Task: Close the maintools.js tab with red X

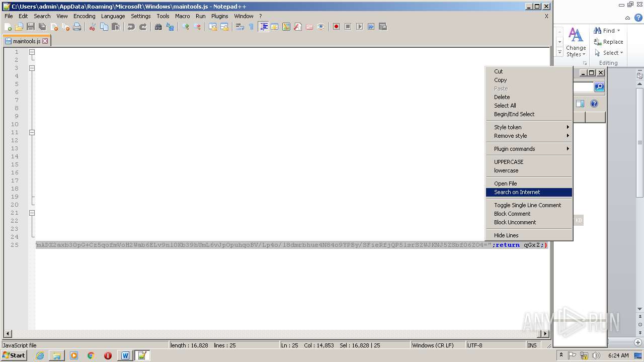Action: 45,41
